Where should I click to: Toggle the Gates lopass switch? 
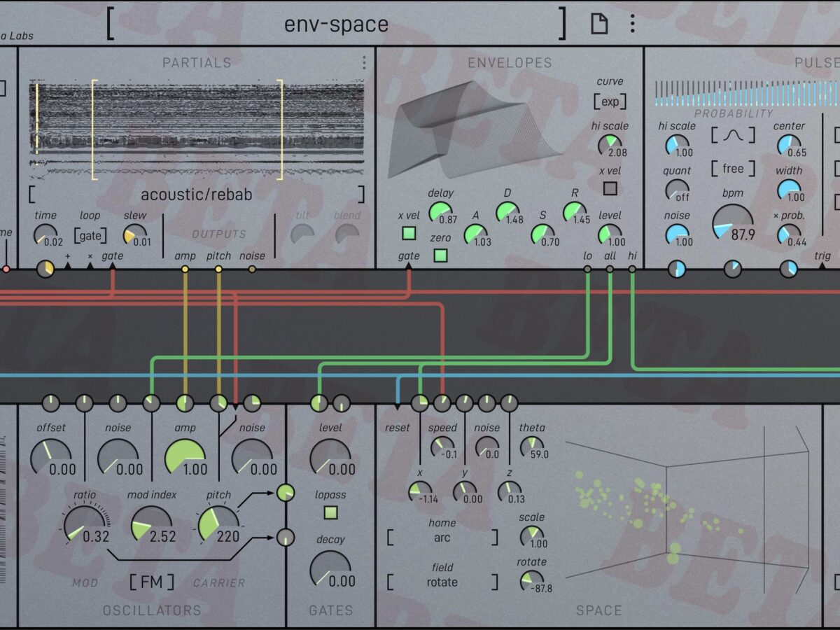coord(330,513)
